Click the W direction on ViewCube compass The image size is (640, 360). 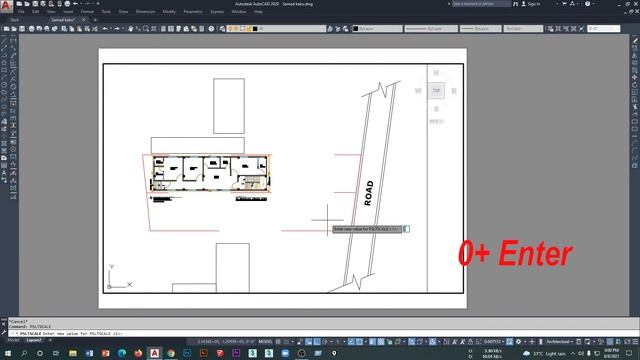click(418, 91)
